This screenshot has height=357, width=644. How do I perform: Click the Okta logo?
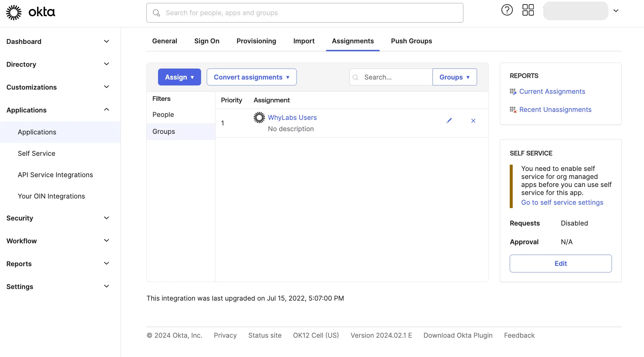pyautogui.click(x=30, y=12)
